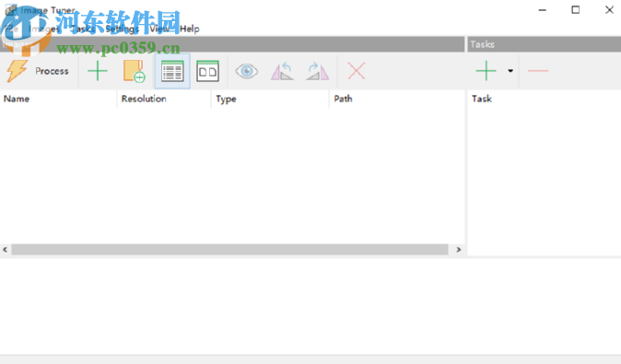This screenshot has height=364, width=621.
Task: Click the add folder icon
Action: (134, 71)
